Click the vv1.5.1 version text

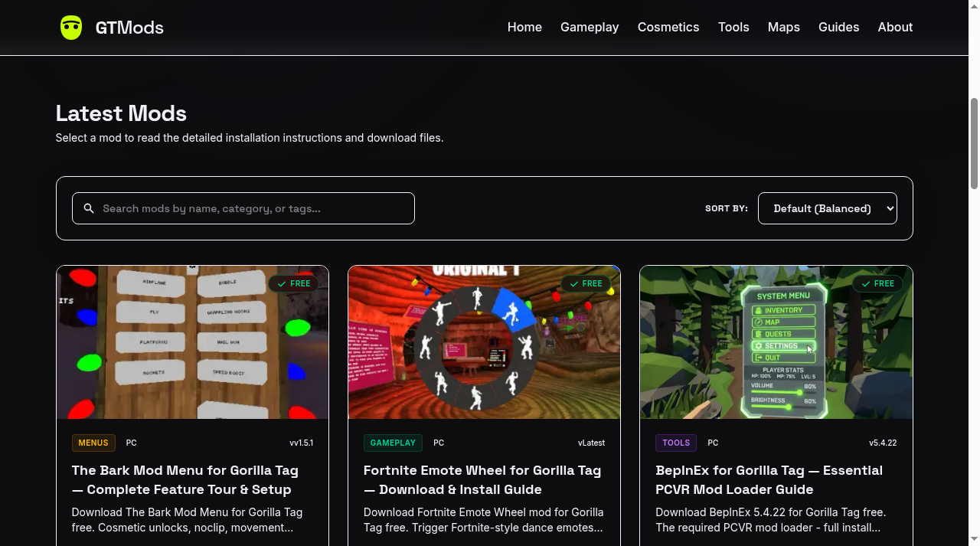pos(301,443)
